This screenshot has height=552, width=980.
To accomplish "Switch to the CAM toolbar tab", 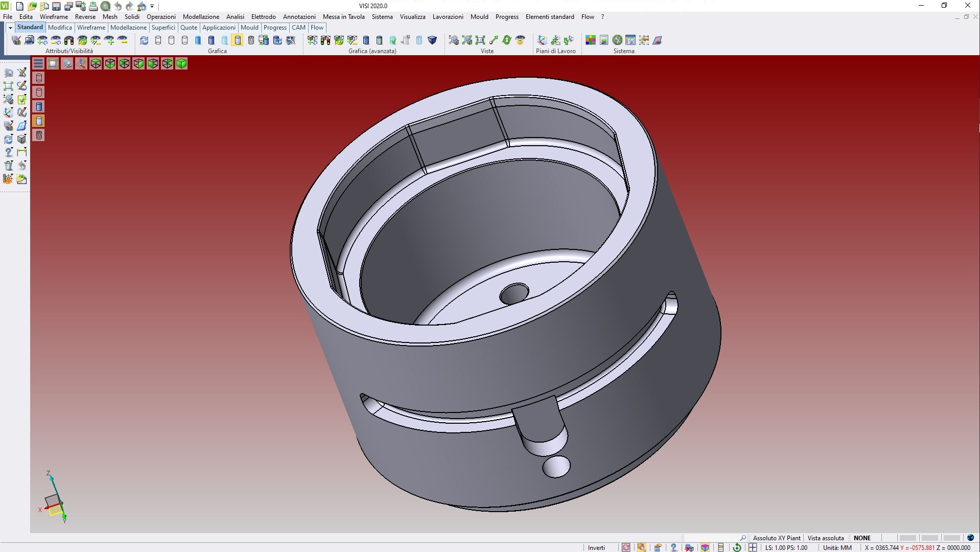I will [298, 28].
